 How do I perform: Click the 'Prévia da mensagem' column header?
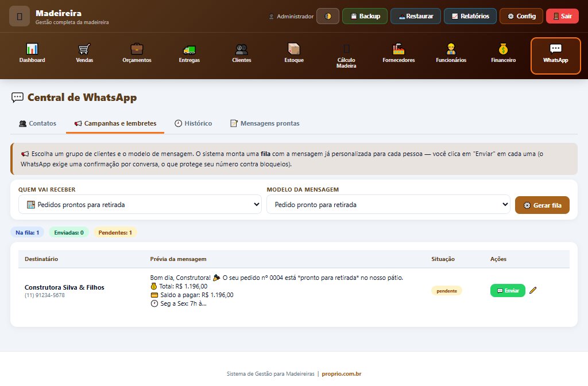click(x=178, y=259)
